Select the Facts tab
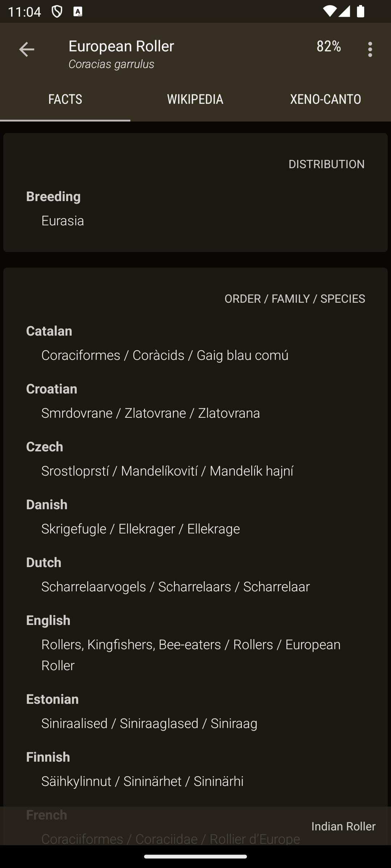 point(65,99)
